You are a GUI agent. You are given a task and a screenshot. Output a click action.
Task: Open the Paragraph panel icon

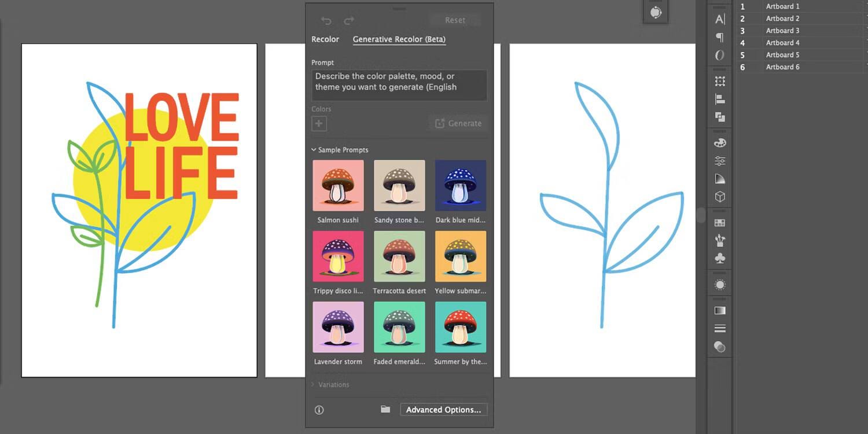point(719,37)
